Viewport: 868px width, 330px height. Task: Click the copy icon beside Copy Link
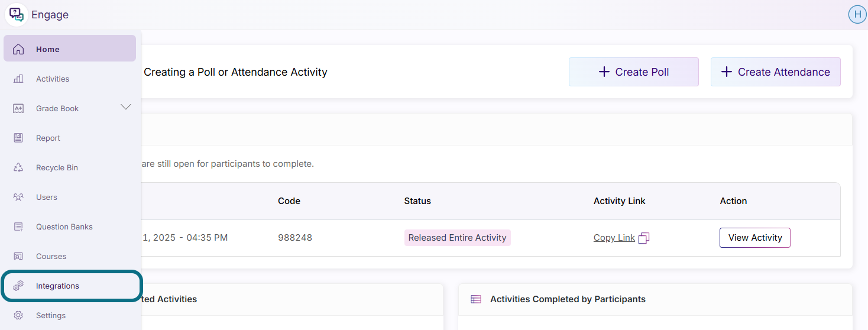pos(644,238)
